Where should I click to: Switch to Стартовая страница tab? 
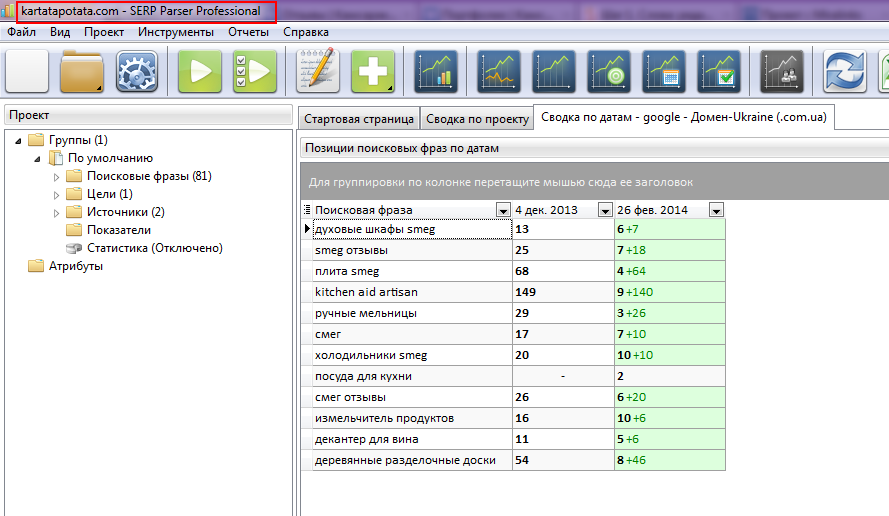(359, 119)
